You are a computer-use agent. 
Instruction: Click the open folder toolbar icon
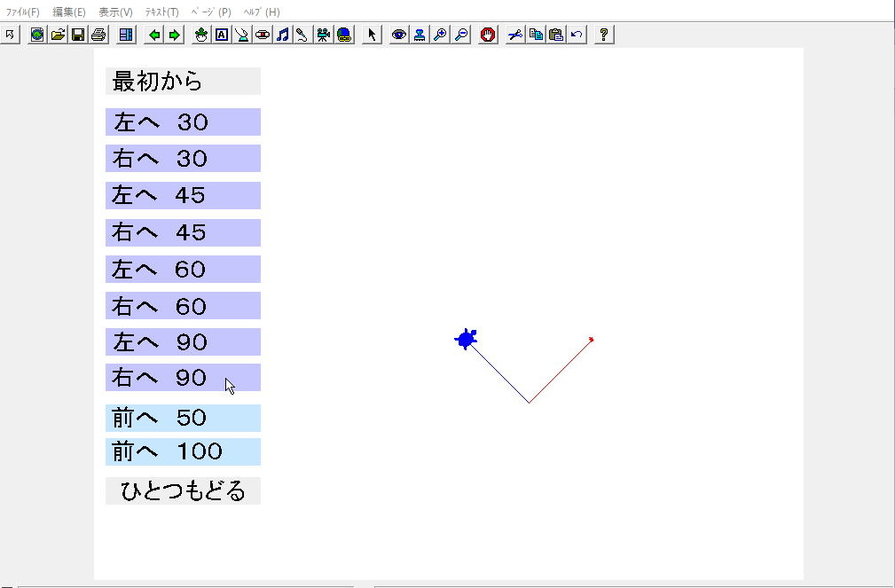coord(58,35)
